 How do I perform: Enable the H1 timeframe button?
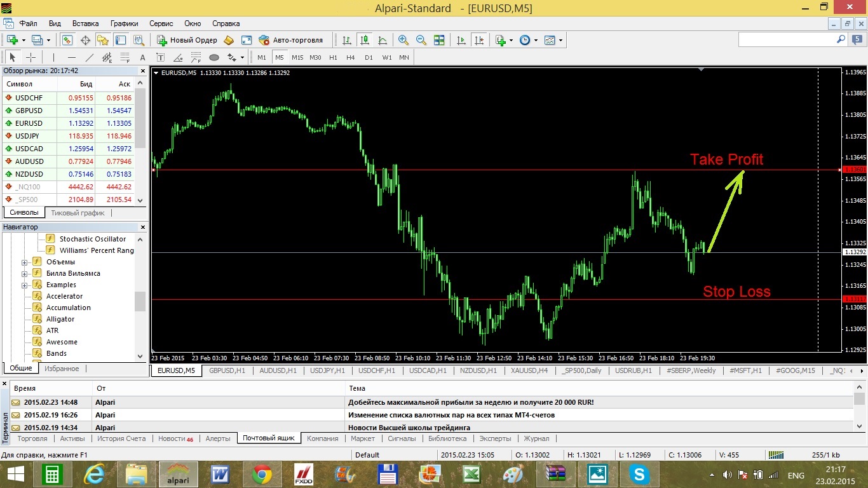point(333,57)
